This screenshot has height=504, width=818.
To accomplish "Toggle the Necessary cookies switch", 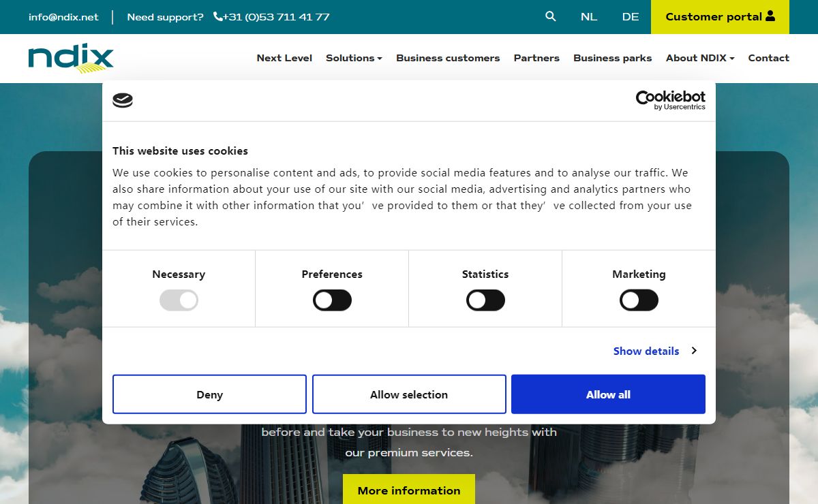I will tap(179, 300).
